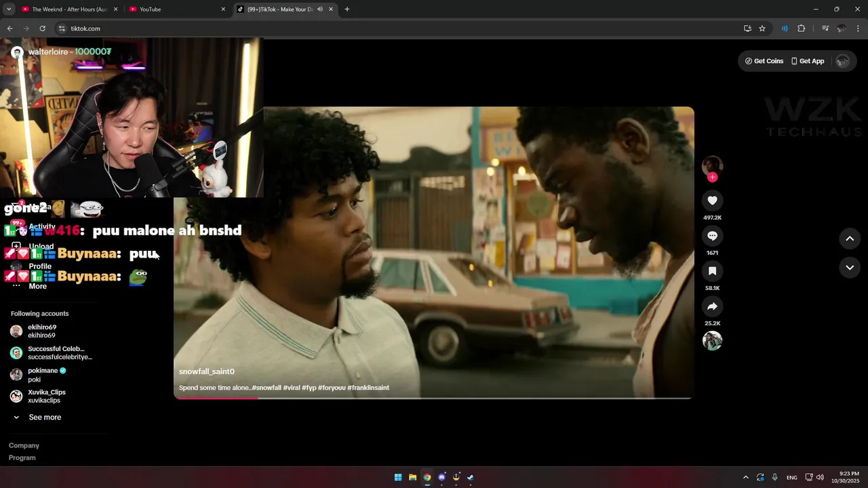
Task: Open the Program footer link
Action: pyautogui.click(x=22, y=457)
